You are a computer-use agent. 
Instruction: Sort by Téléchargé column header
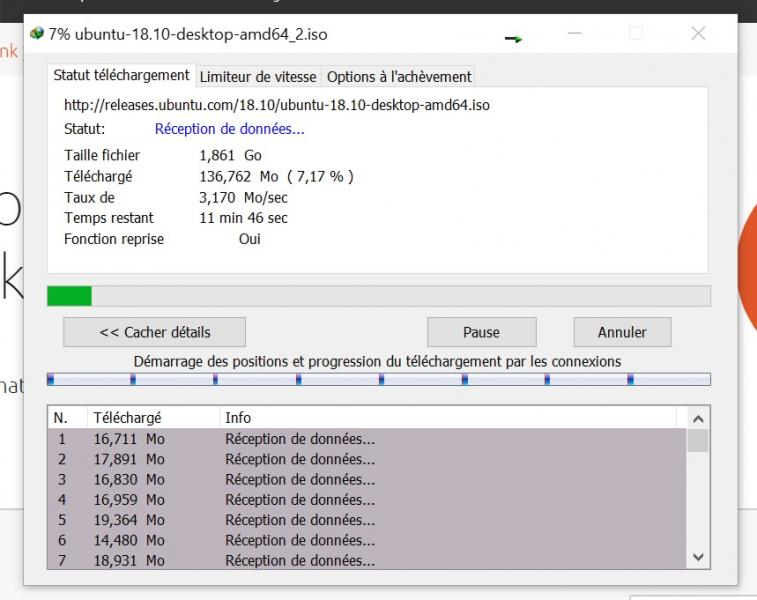(154, 418)
